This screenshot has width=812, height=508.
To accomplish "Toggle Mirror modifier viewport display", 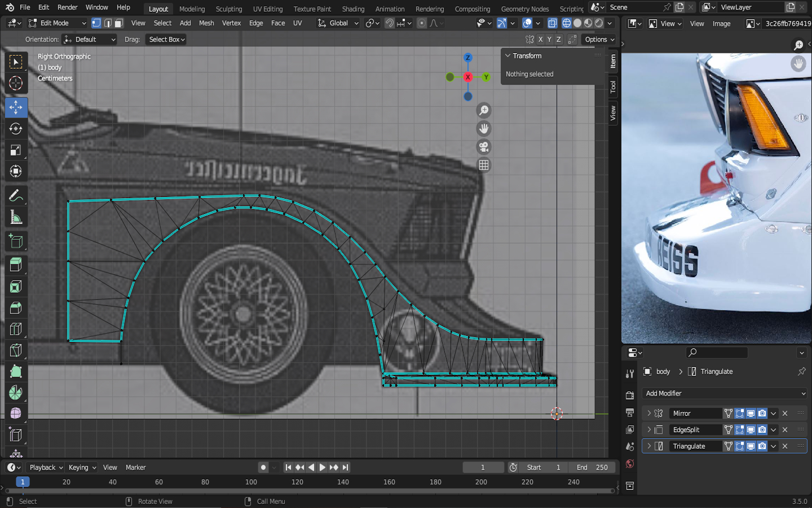I will coord(751,413).
